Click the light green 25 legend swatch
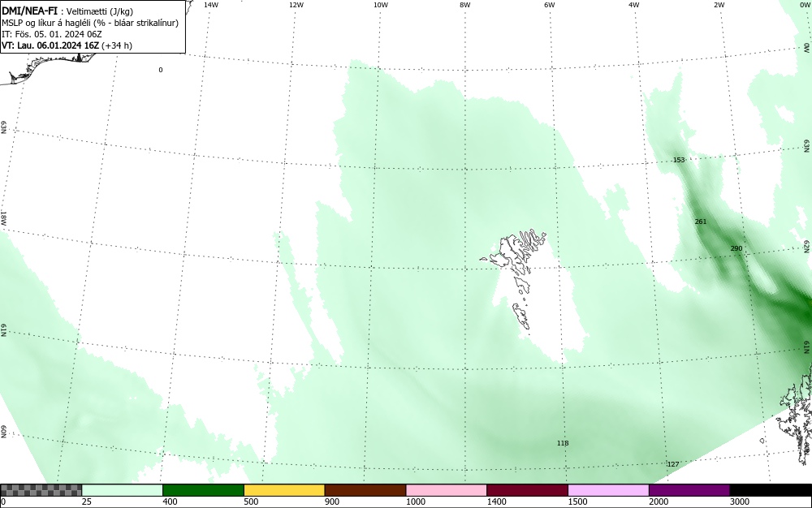The width and height of the screenshot is (812, 508). 123,490
